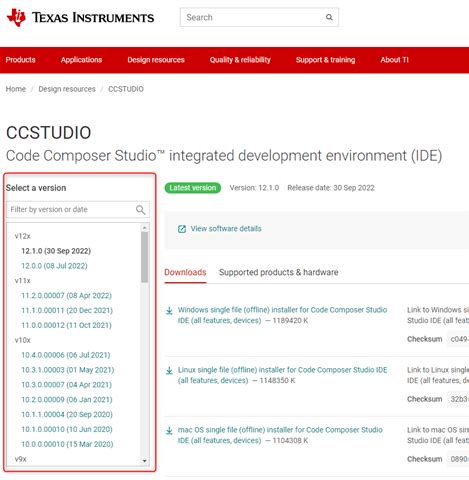The height and width of the screenshot is (480, 469).
Task: Open the Applications menu
Action: [81, 60]
